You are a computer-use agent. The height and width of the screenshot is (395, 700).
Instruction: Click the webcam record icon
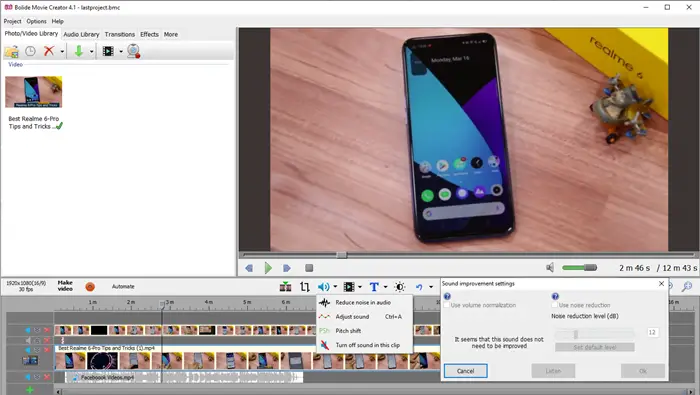pyautogui.click(x=133, y=51)
